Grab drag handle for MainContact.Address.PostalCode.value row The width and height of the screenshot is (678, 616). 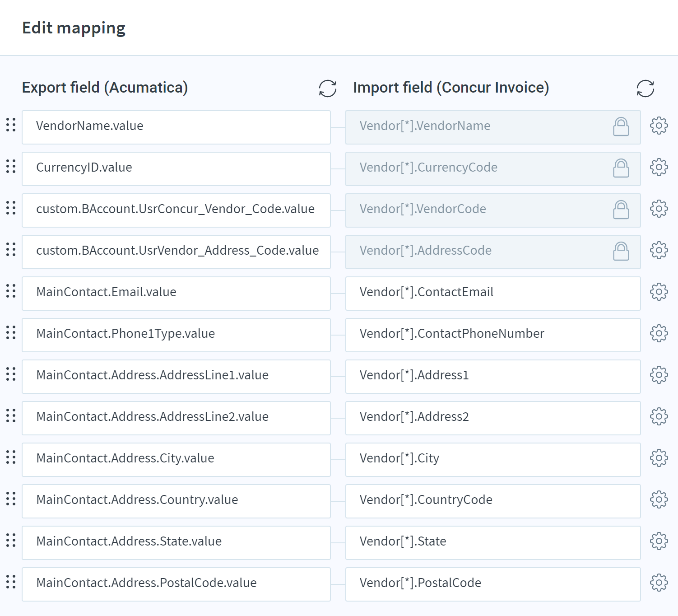11,582
